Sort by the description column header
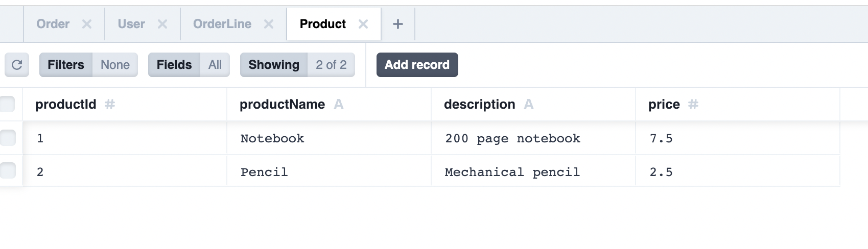The height and width of the screenshot is (249, 868). [x=479, y=105]
